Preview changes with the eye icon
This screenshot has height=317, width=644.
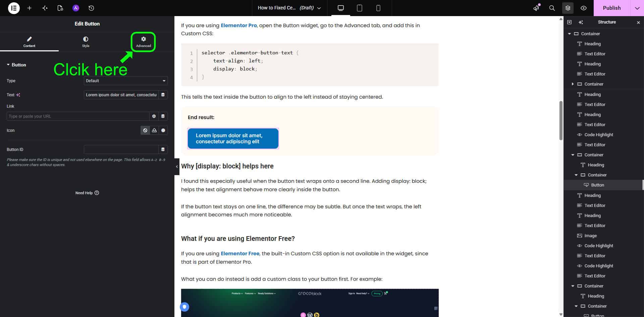click(584, 8)
